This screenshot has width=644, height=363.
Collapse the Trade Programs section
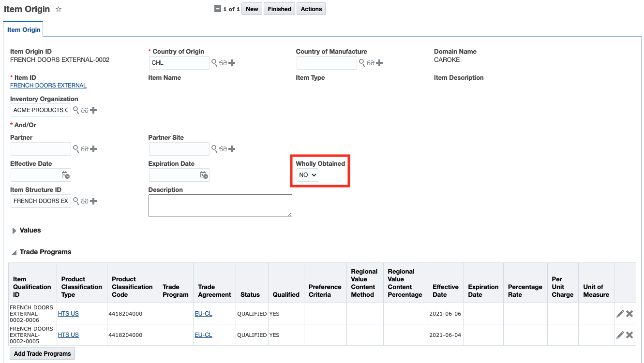coord(15,252)
